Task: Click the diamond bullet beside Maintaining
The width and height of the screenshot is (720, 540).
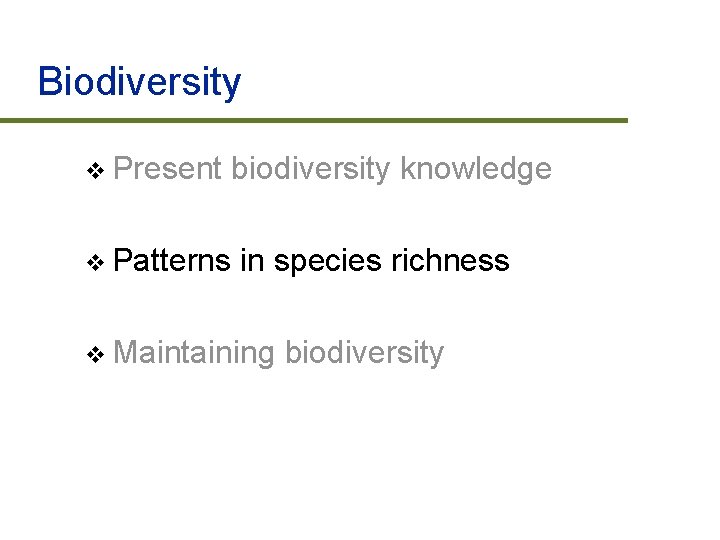Action: tap(96, 355)
